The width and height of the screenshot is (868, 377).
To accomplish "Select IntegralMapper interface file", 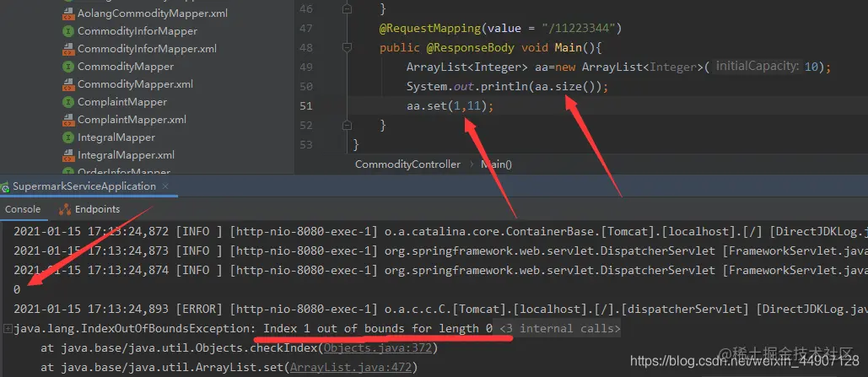I will tap(116, 137).
